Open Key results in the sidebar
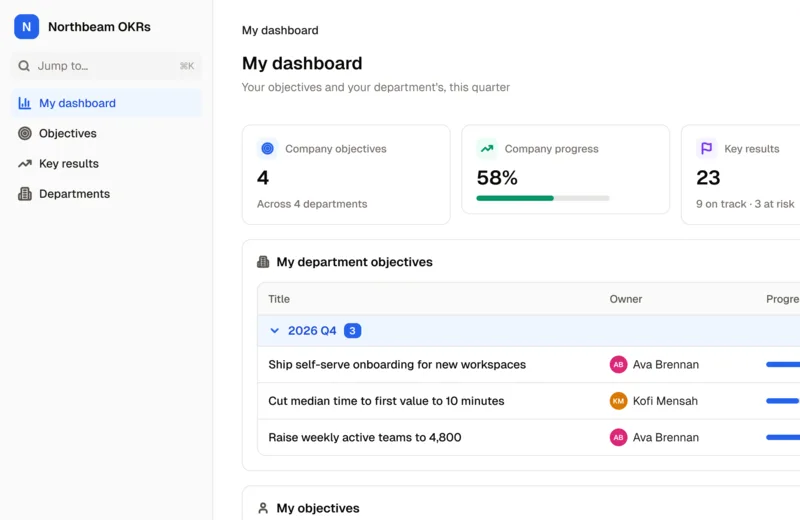Image resolution: width=800 pixels, height=520 pixels. pos(106,164)
